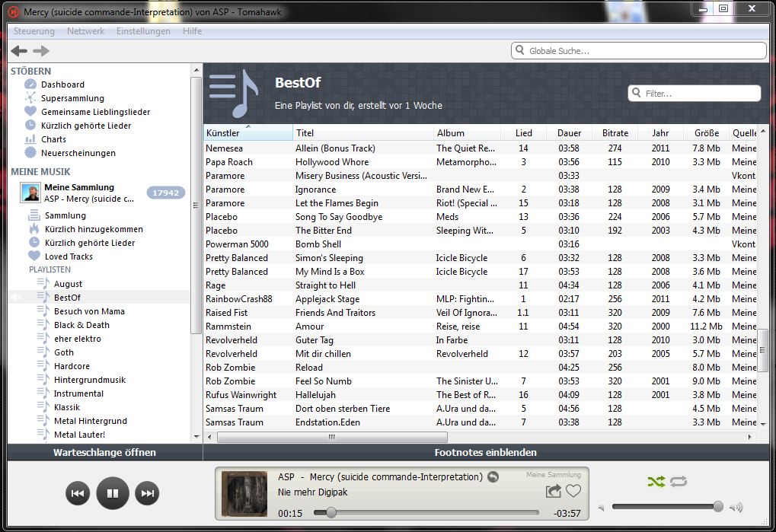Viewport: 776px width, 532px height.
Task: Open the eher elektro playlist
Action: tap(77, 339)
